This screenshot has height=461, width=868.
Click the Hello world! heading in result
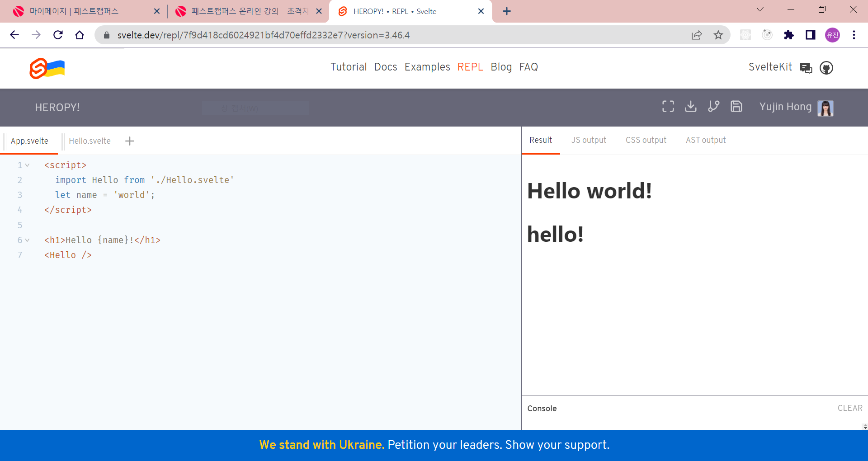(590, 191)
